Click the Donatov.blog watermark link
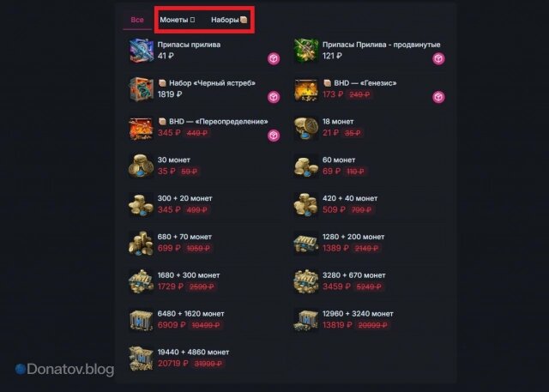This screenshot has width=549, height=392. click(65, 369)
